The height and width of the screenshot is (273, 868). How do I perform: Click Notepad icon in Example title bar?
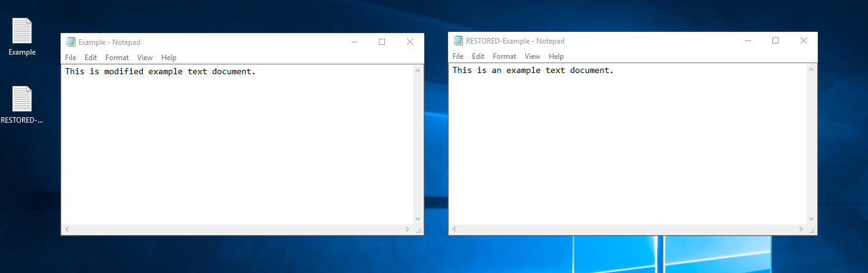(70, 42)
